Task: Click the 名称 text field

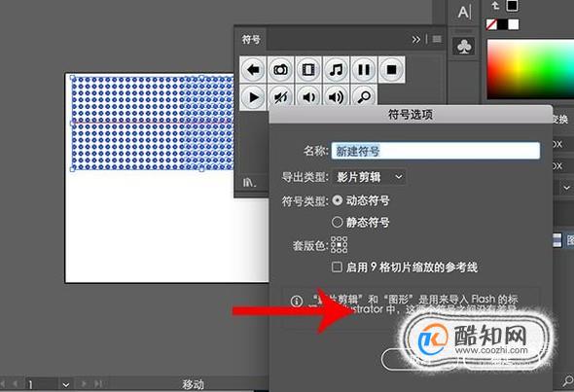Action: coord(436,151)
